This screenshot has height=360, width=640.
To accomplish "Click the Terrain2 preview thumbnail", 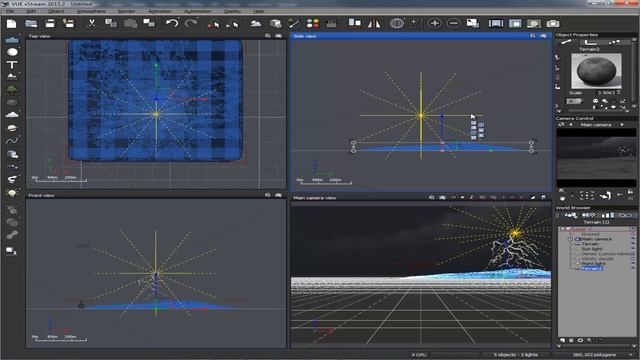I will (x=596, y=71).
